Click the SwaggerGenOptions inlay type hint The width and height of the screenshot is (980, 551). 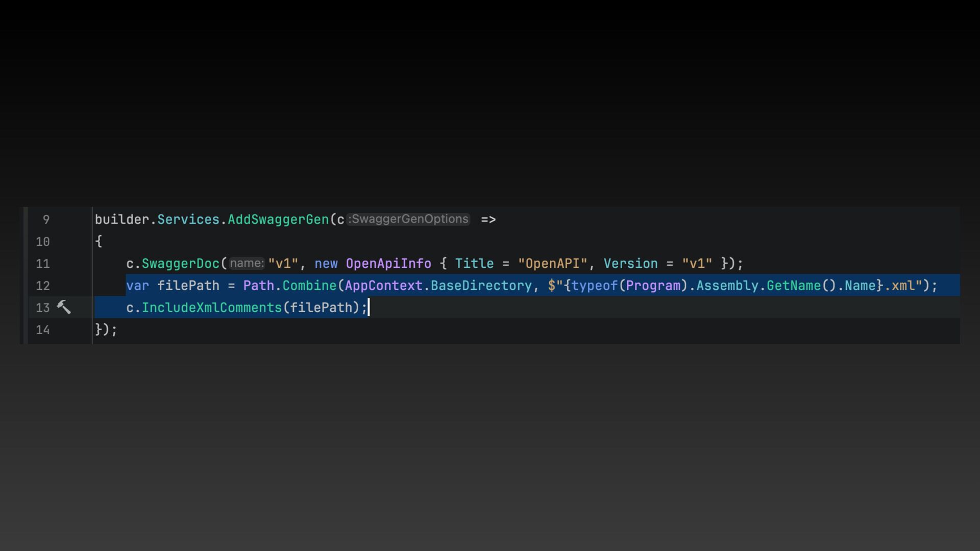[x=408, y=219]
